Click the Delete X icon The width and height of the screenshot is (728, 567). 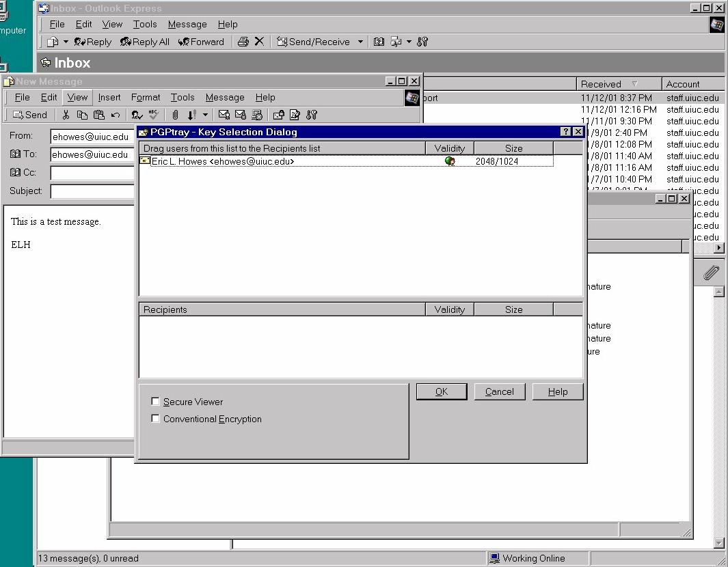[259, 41]
